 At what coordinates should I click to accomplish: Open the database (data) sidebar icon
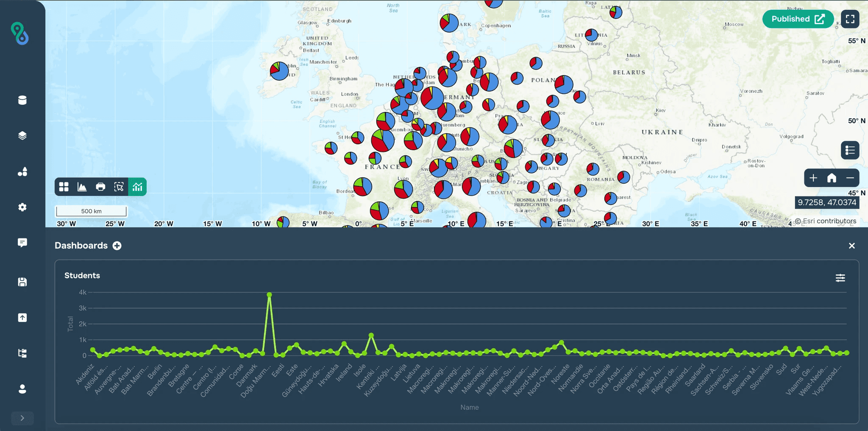[22, 100]
